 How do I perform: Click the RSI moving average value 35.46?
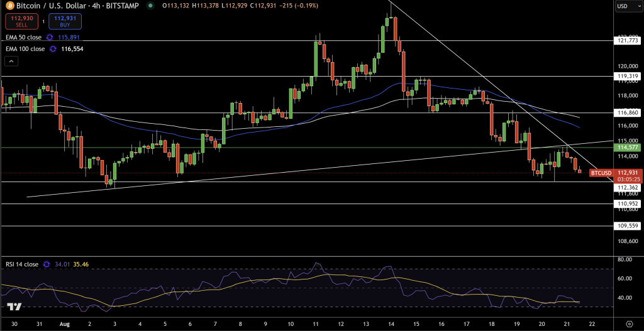click(x=81, y=264)
